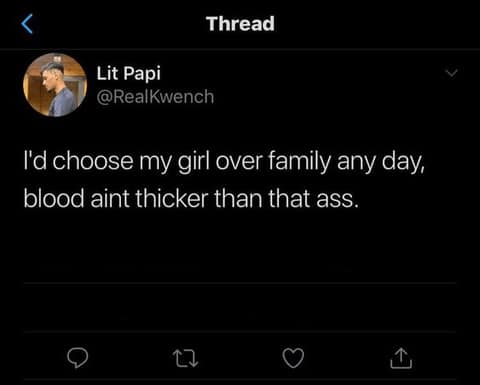Click the second tweet line "blood aint thicker"
Screen dimensions: 480x385
tap(191, 199)
